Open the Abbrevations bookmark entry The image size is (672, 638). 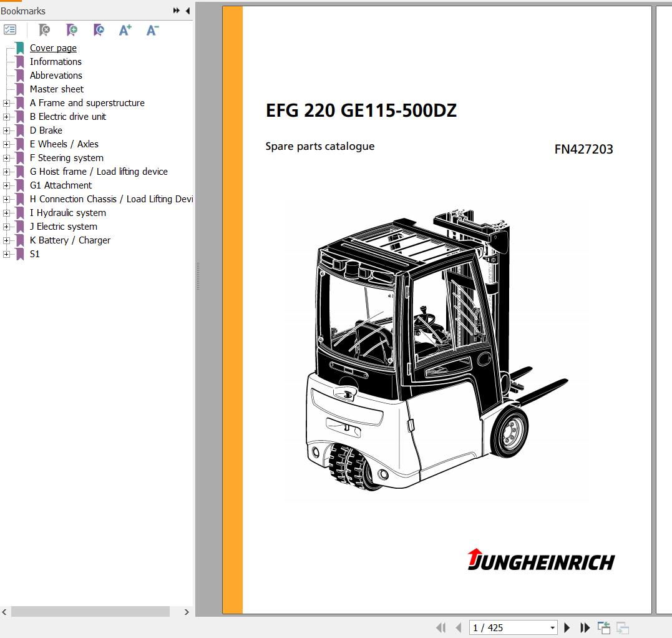56,75
